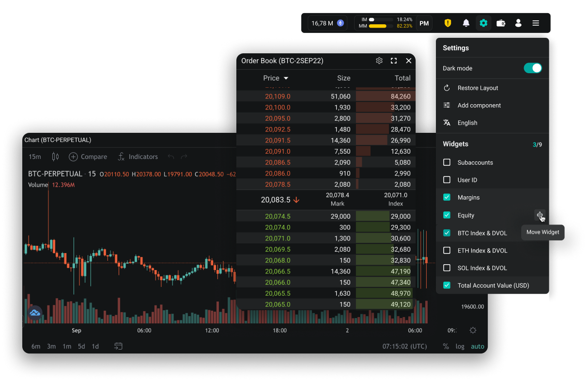Click last price 20,083.5 in Order Book
This screenshot has width=588, height=382.
pos(276,200)
